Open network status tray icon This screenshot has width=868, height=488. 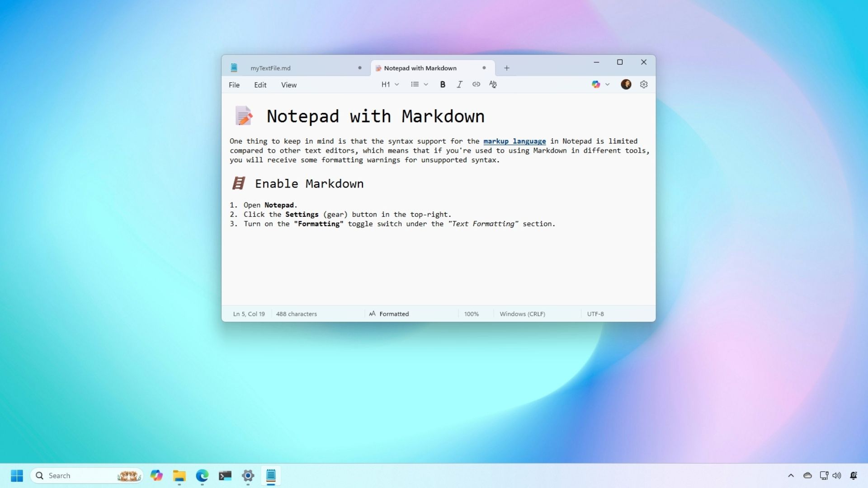(824, 476)
